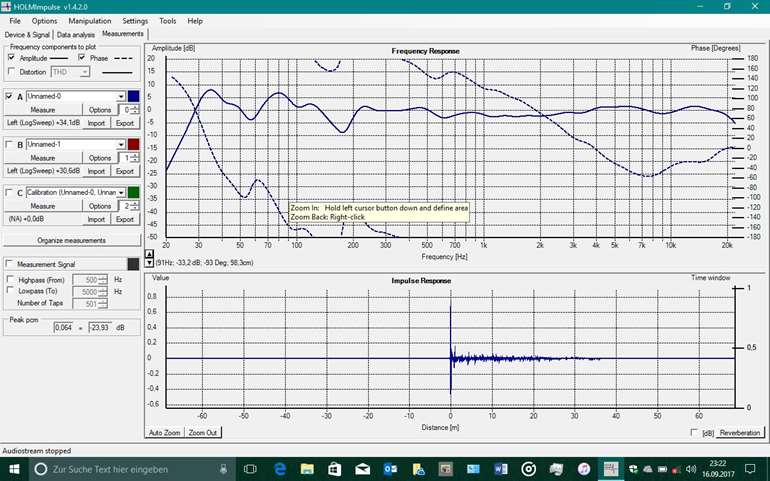Switch to the Data analysis tab

pyautogui.click(x=77, y=34)
